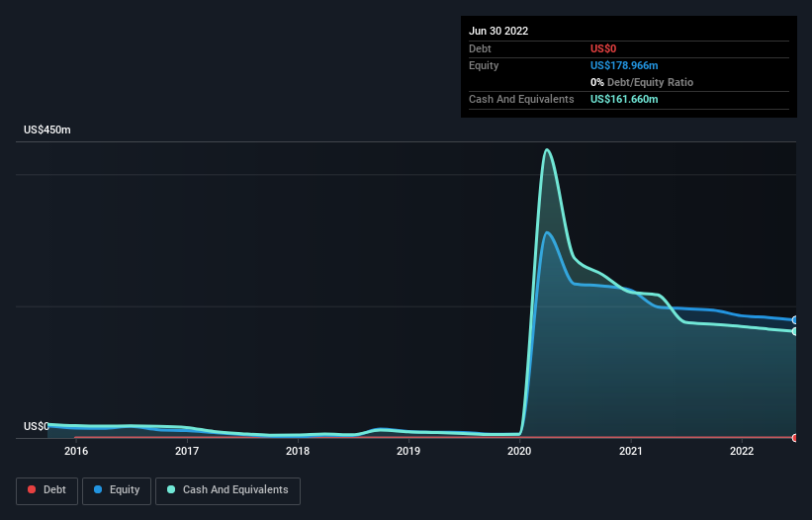Click the US$178.966m equity value

[624, 65]
